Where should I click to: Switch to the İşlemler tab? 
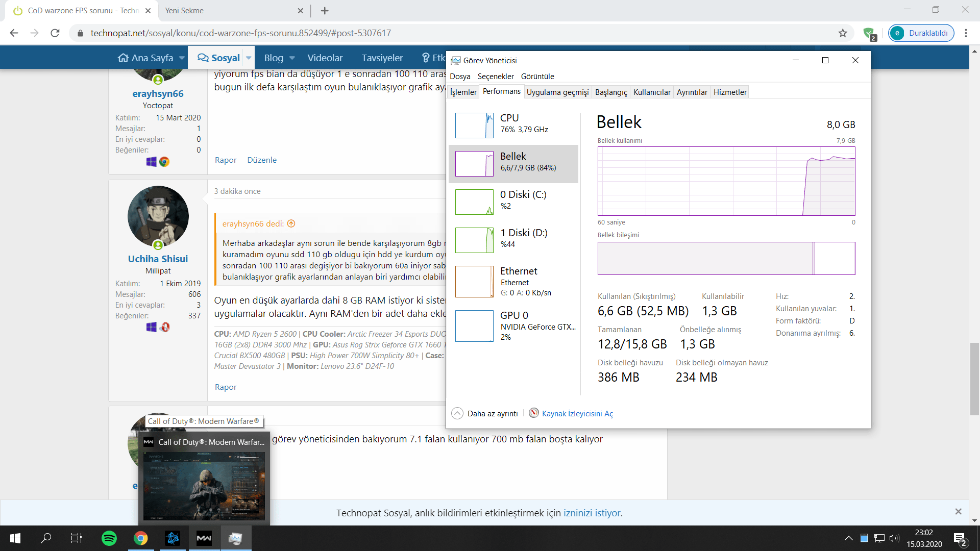[x=463, y=92]
